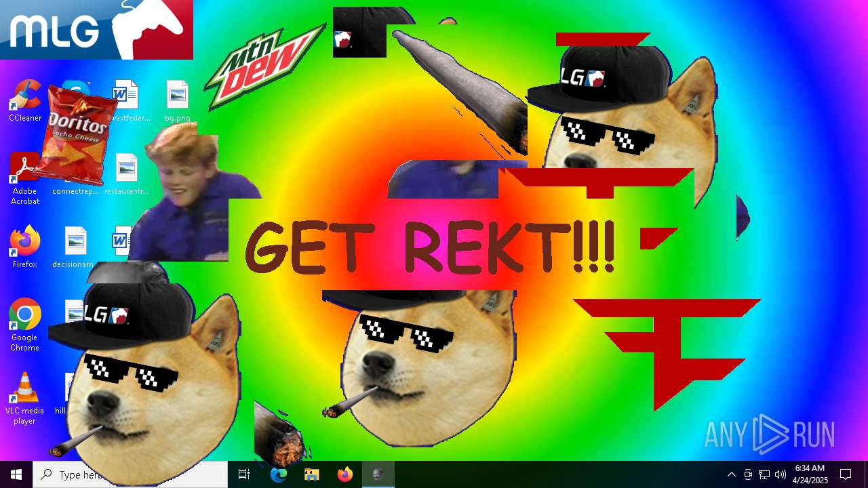Open Firefox from the taskbar
This screenshot has height=488, width=868.
coord(344,474)
